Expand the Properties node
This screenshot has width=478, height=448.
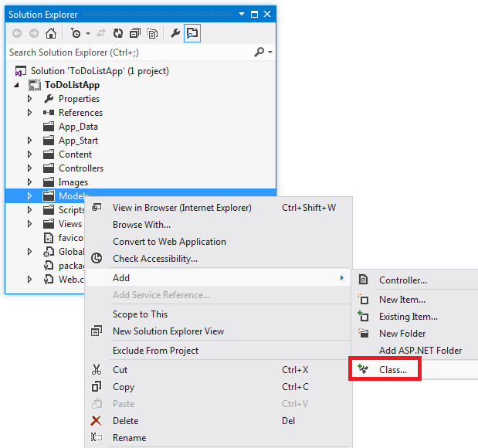click(x=29, y=99)
